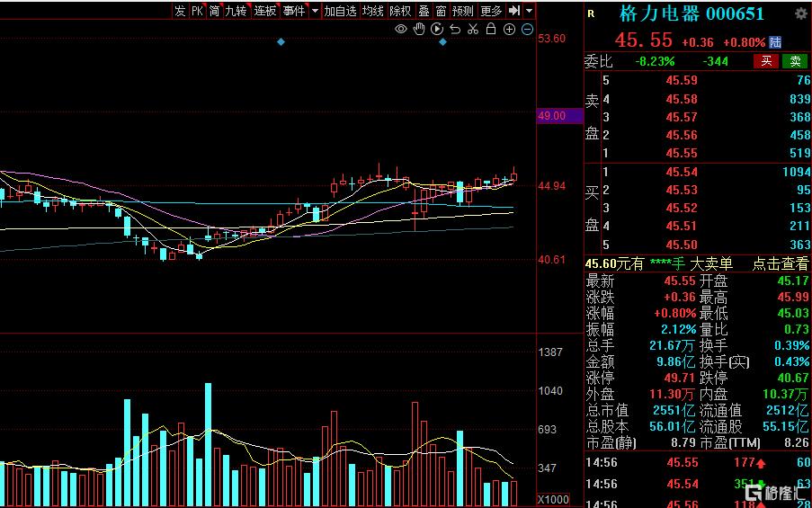This screenshot has height=508, width=812.
Task: Click the 跌停 limit-down price 40.67
Action: [x=792, y=378]
